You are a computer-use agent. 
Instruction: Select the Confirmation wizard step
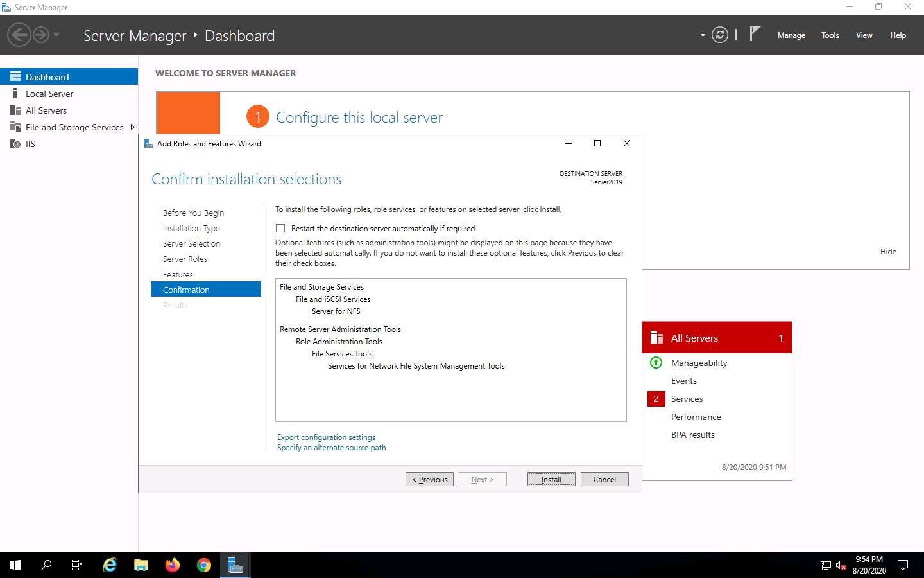click(206, 290)
